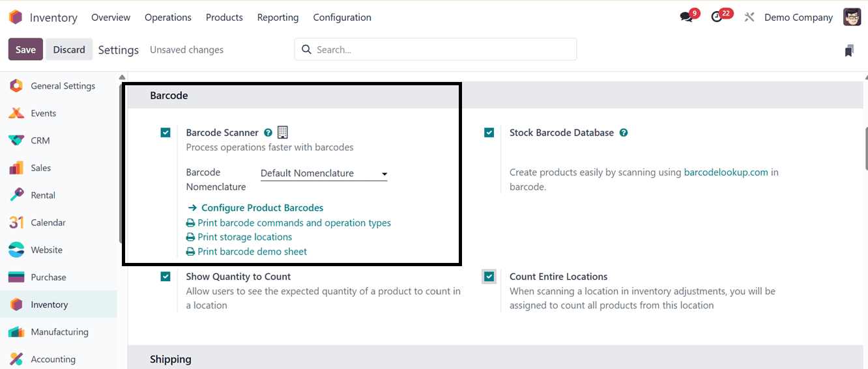Click the Purchase sidebar icon
The image size is (868, 369).
[16, 277]
